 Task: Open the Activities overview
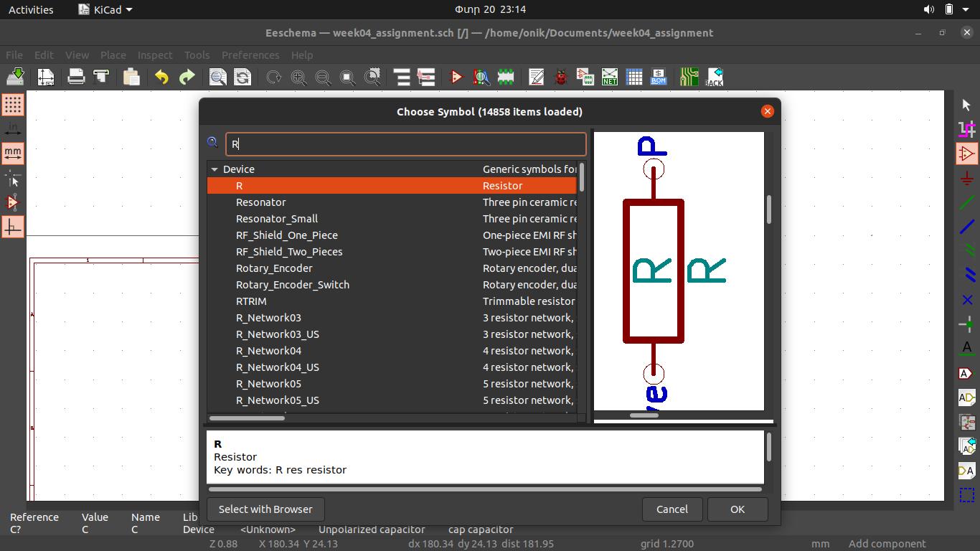(x=31, y=9)
